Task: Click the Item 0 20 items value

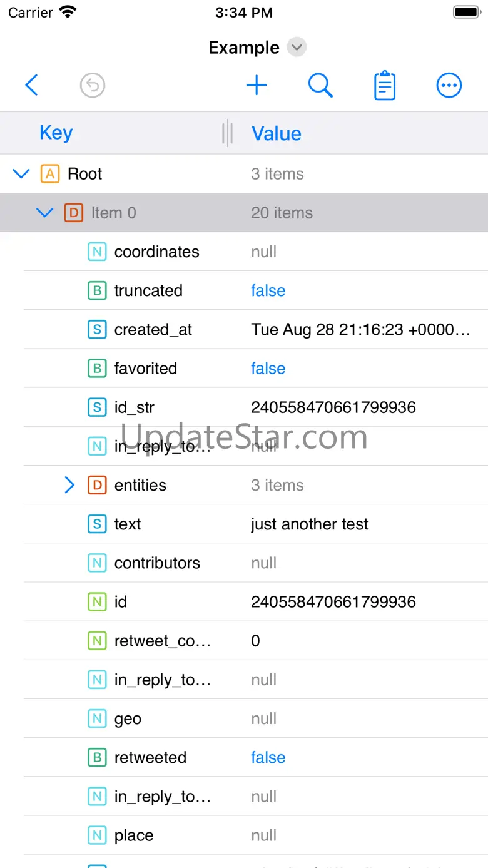Action: click(x=282, y=213)
